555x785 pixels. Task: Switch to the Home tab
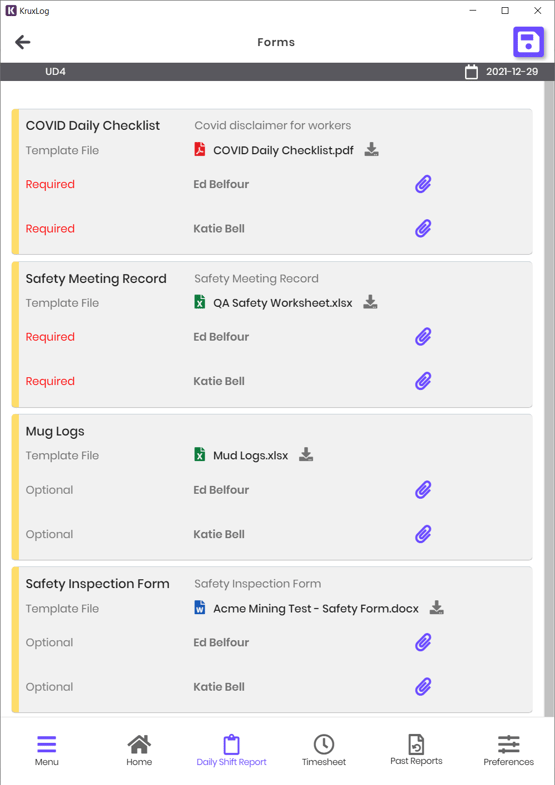[x=139, y=750]
